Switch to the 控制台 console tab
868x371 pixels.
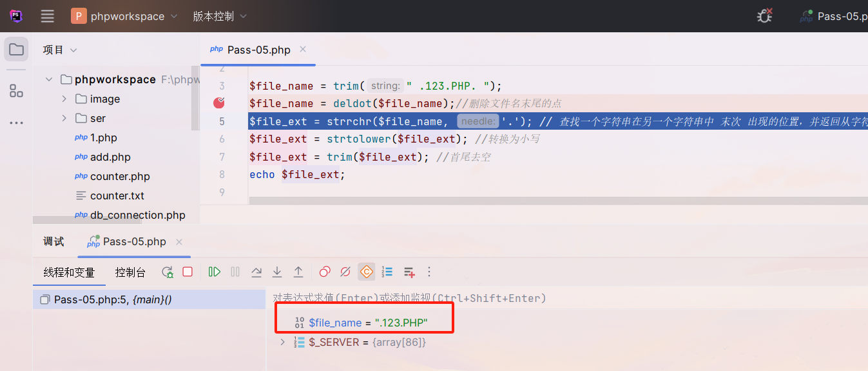point(130,272)
